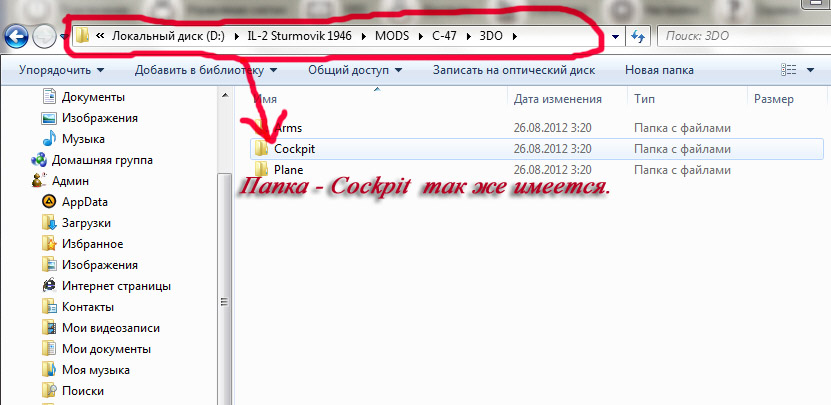Click Cockpit row date '26.08.2012 3:20'

point(553,149)
